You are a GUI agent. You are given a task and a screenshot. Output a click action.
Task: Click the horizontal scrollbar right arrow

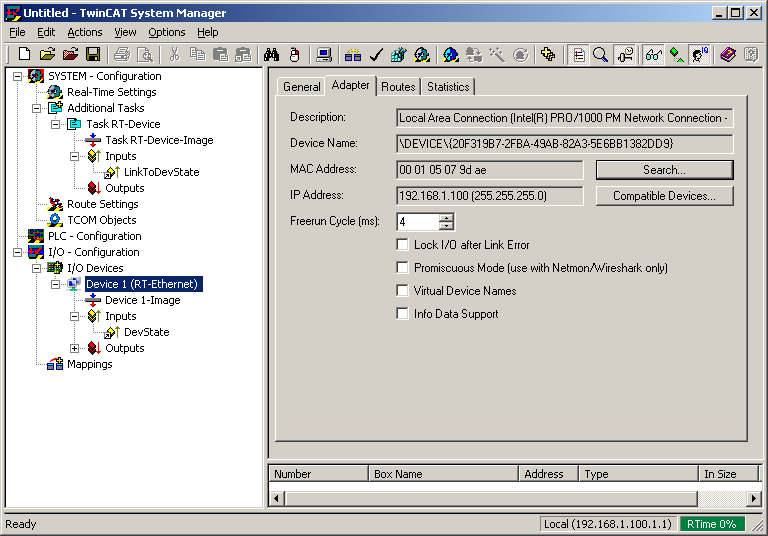coord(754,499)
